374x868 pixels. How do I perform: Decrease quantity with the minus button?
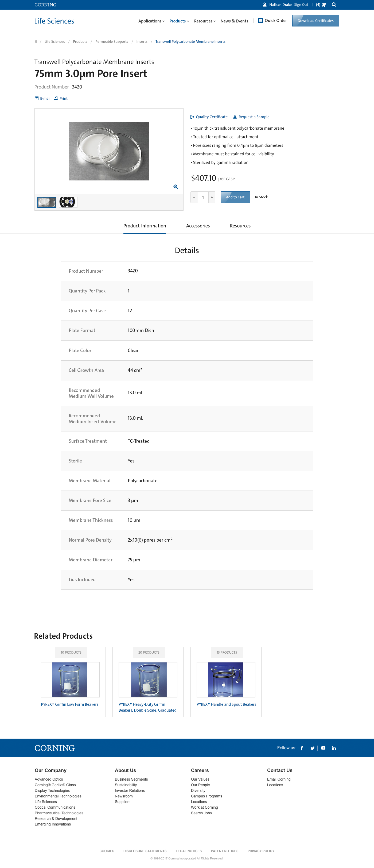[194, 197]
